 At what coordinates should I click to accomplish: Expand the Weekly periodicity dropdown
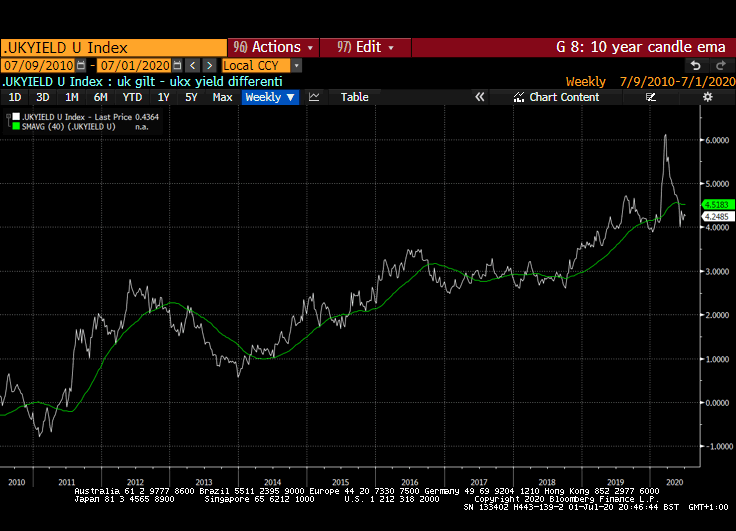pos(270,97)
